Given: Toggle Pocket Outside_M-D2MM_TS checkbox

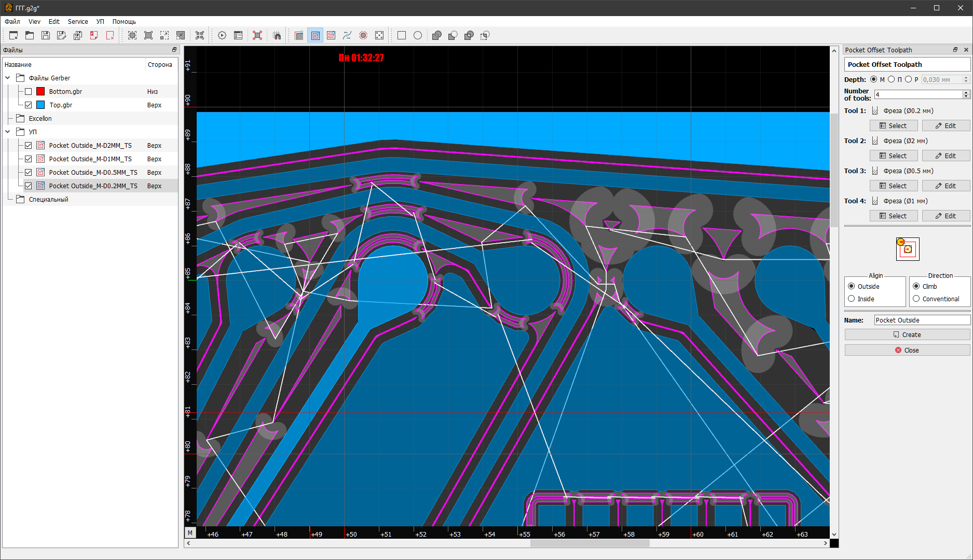Looking at the screenshot, I should pyautogui.click(x=29, y=145).
